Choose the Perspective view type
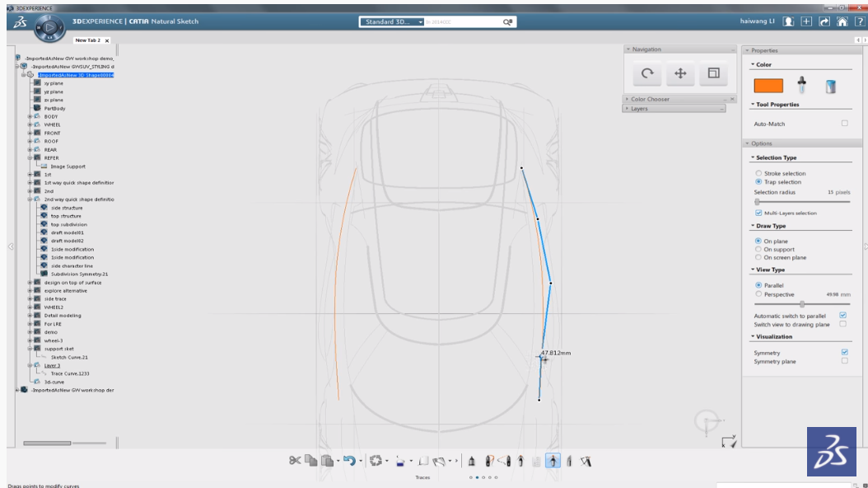The image size is (868, 488). [x=758, y=294]
